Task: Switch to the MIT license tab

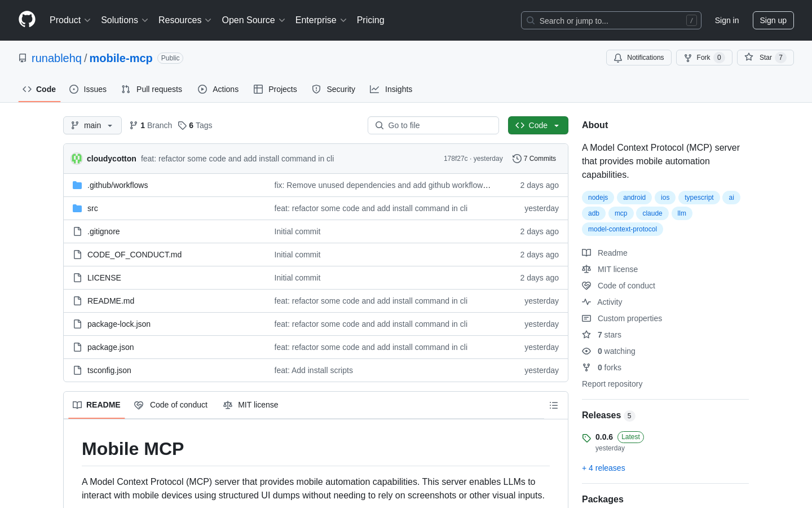Action: pos(251,405)
